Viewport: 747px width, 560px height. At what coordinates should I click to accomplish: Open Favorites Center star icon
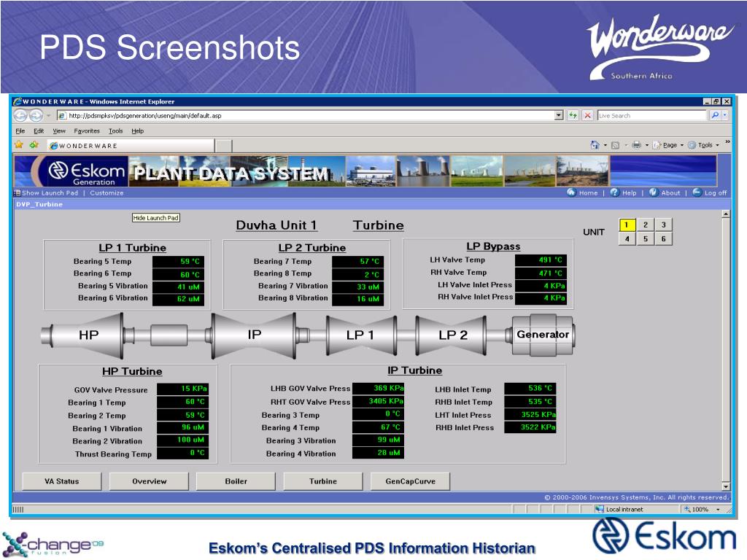coord(19,145)
